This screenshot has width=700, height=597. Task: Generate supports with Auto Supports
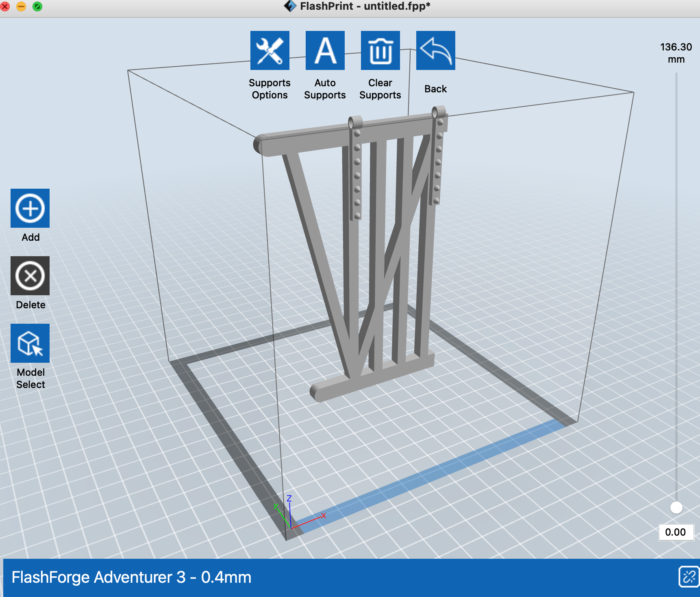325,50
